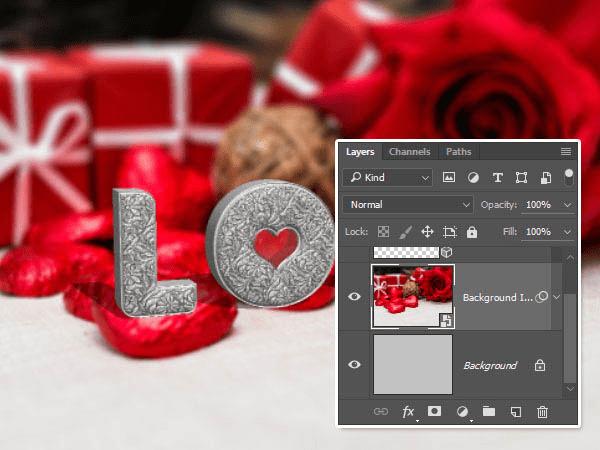The image size is (600, 450).
Task: Prevent auto-nesting into artboards lock icon
Action: coord(450,232)
